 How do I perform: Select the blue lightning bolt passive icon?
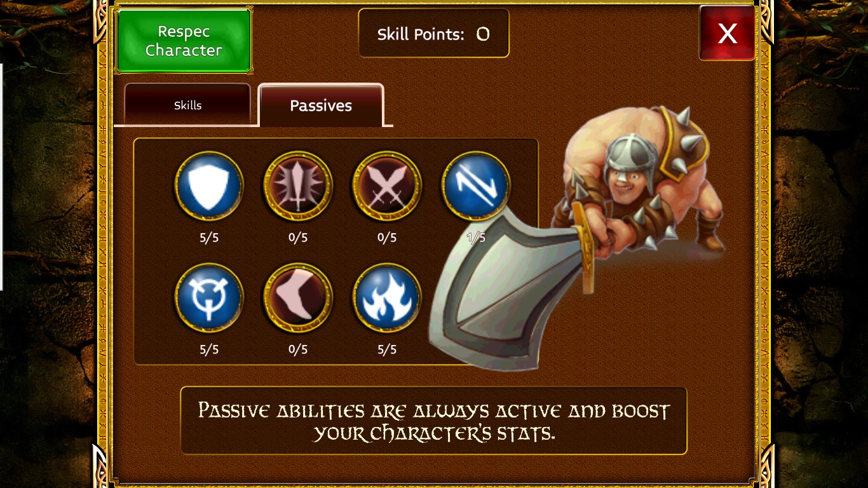[476, 186]
